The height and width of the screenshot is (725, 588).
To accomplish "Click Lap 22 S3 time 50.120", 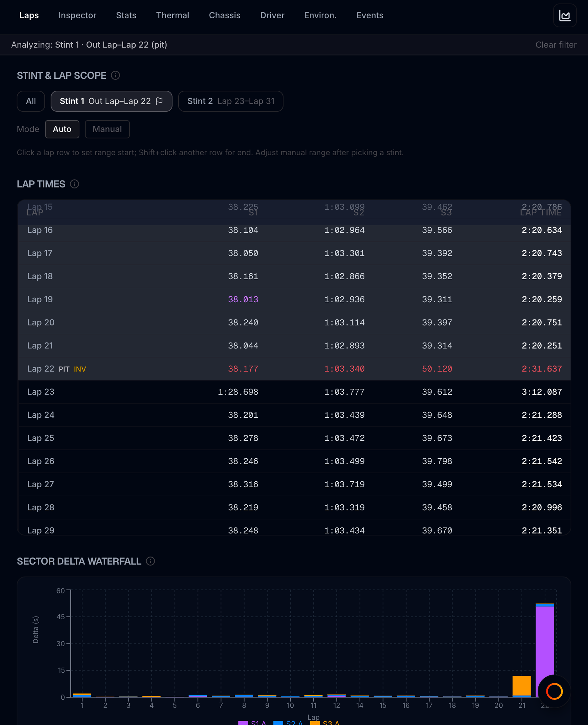I will (437, 368).
